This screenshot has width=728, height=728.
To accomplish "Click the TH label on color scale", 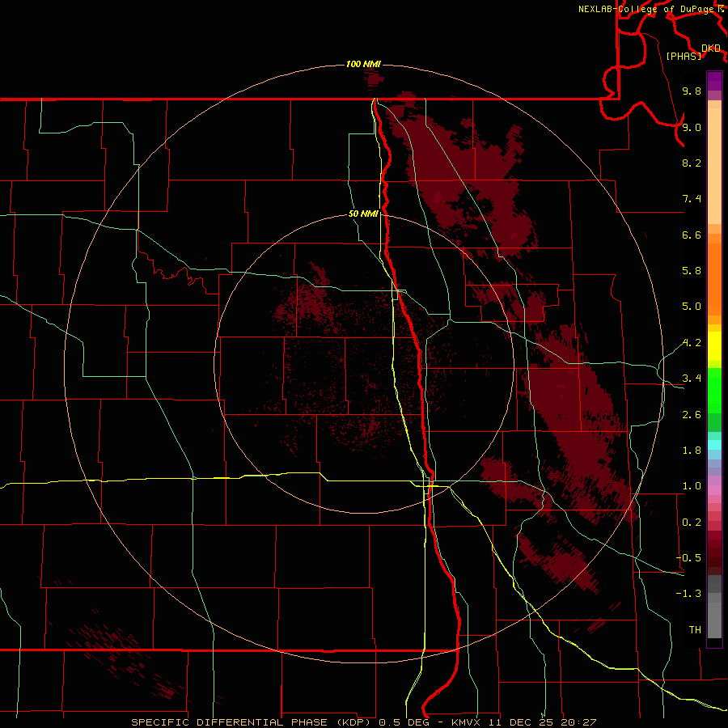I will coord(695,630).
